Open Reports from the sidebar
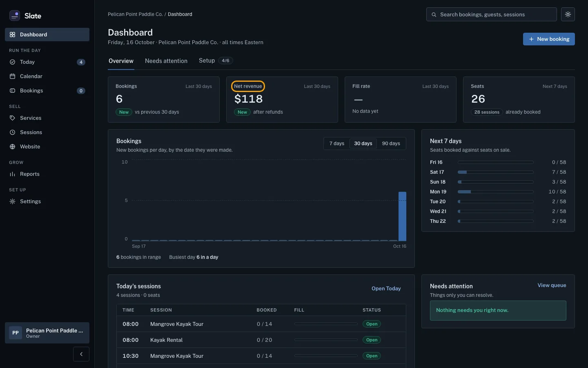This screenshot has height=368, width=588. [47, 174]
